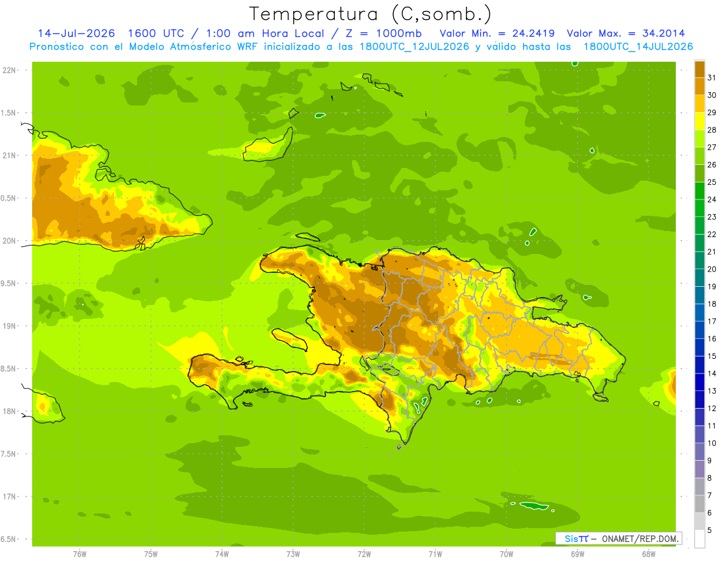Click gray swatch between scale values 6 and 7
The height and width of the screenshot is (562, 728).
pyautogui.click(x=699, y=504)
